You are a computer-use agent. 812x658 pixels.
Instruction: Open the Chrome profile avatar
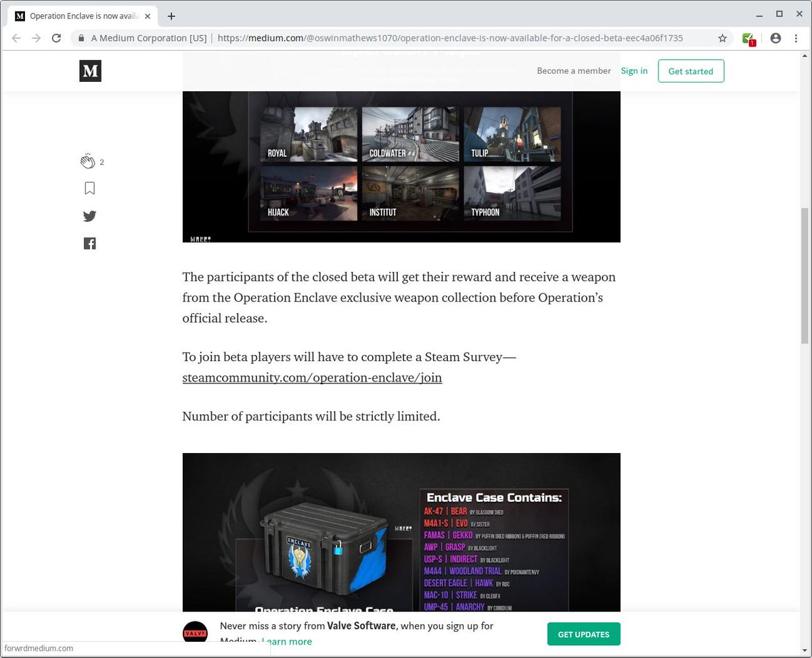(775, 38)
